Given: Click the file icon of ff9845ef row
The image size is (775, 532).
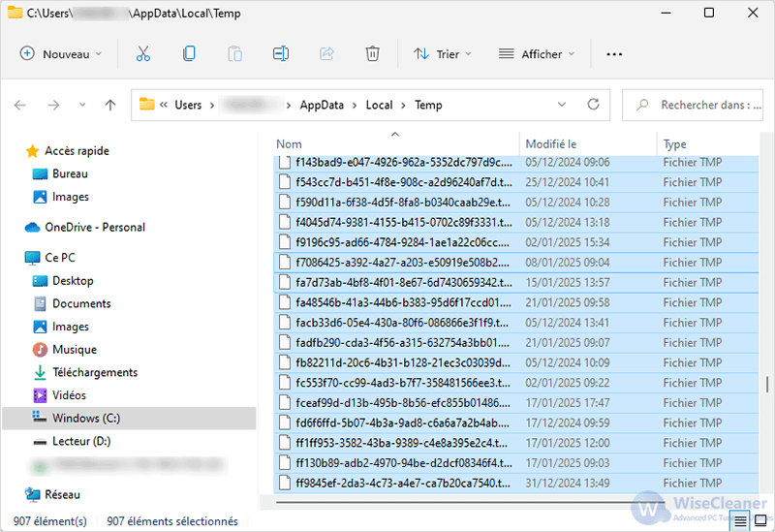Looking at the screenshot, I should coord(284,483).
